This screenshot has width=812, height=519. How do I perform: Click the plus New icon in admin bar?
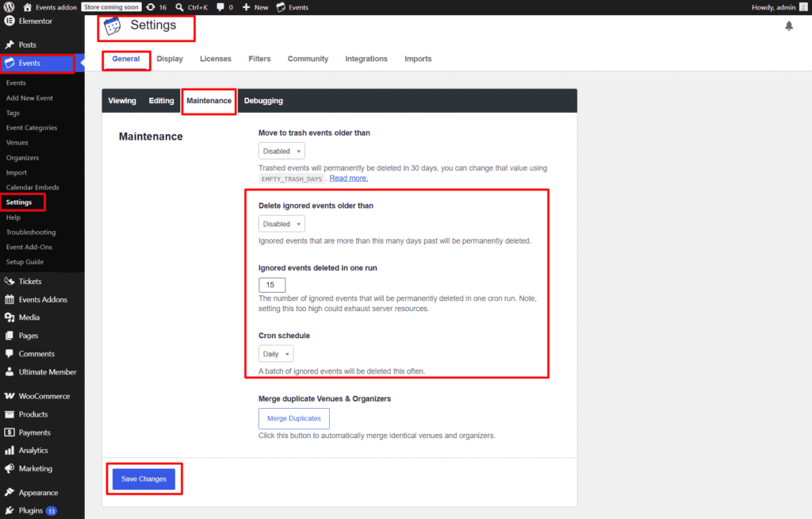pos(246,7)
